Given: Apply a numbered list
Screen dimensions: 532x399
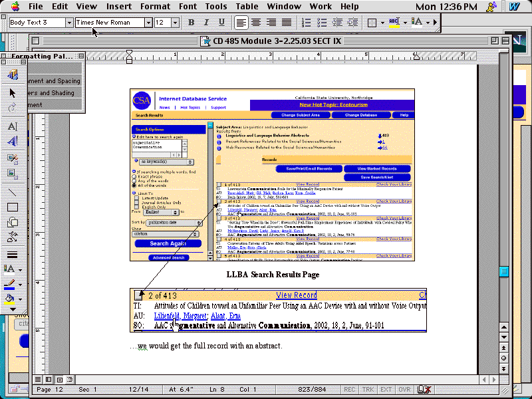Looking at the screenshot, I should tap(306, 23).
